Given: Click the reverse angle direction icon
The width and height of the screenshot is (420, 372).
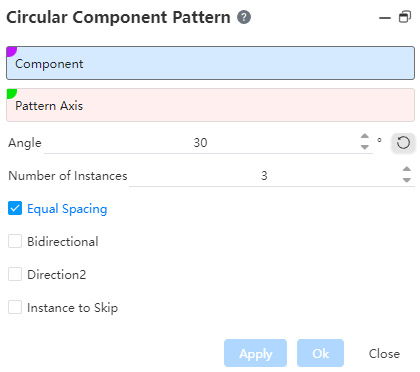Looking at the screenshot, I should [x=403, y=143].
